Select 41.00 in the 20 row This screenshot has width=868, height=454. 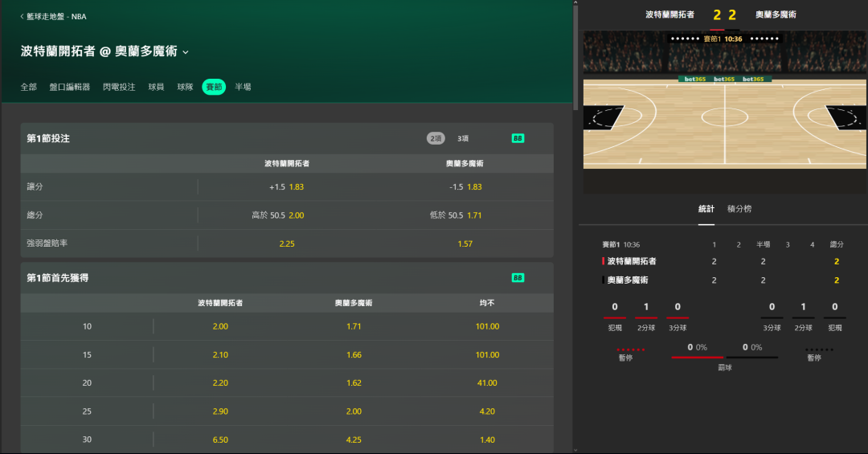tap(487, 383)
